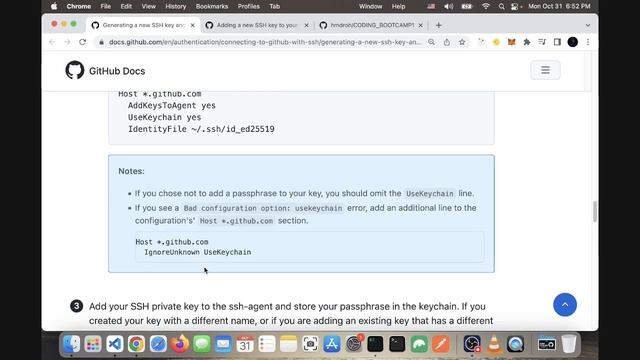Click the MetaMask fox extension icon
Viewport: 640px width, 360px height.
tap(511, 42)
